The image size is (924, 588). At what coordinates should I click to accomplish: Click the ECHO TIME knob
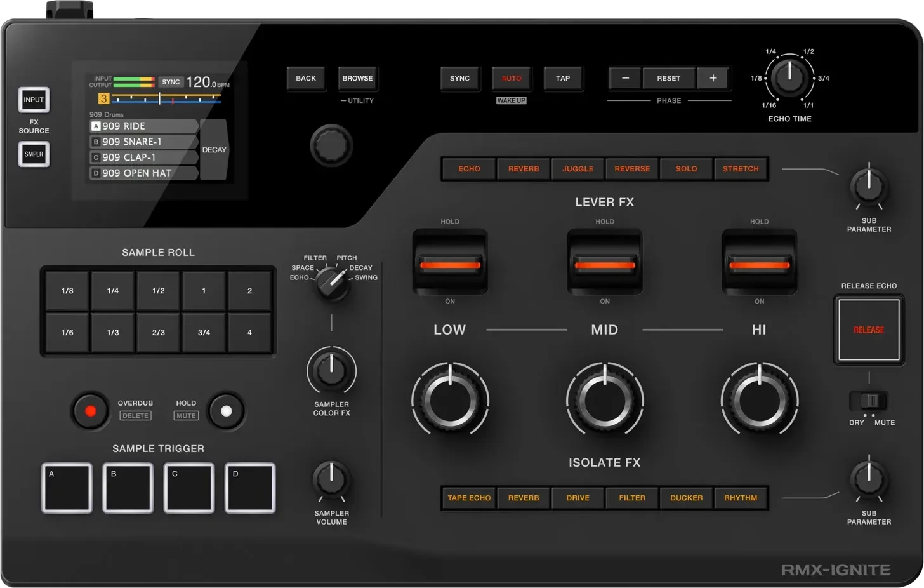[x=789, y=77]
